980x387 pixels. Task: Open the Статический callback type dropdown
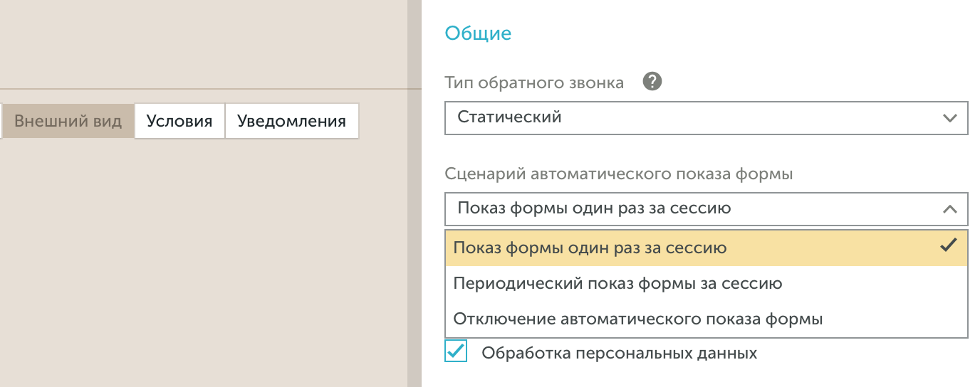[x=705, y=118]
